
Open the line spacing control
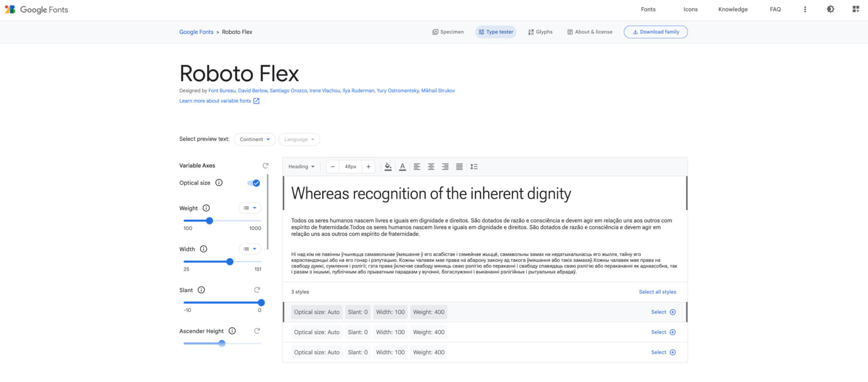point(474,167)
